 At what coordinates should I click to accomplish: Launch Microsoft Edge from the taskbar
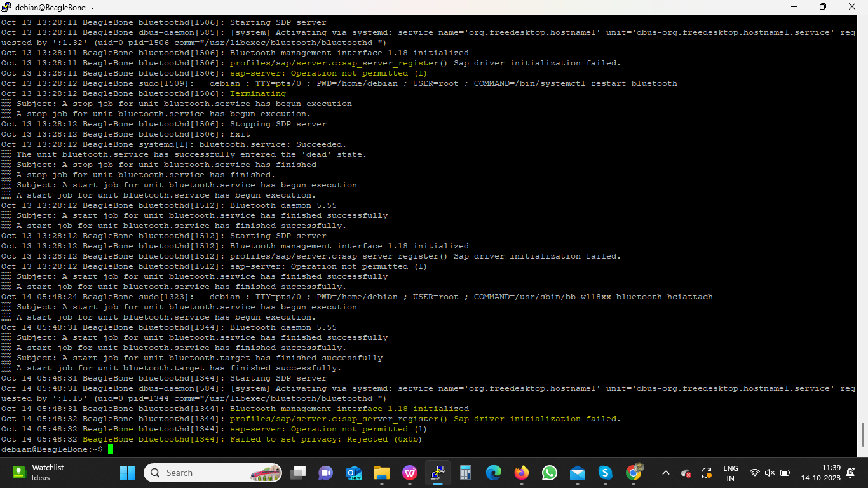(x=494, y=473)
